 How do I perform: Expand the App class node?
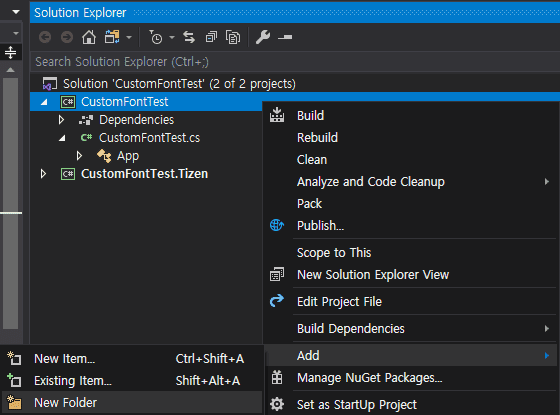(x=79, y=156)
